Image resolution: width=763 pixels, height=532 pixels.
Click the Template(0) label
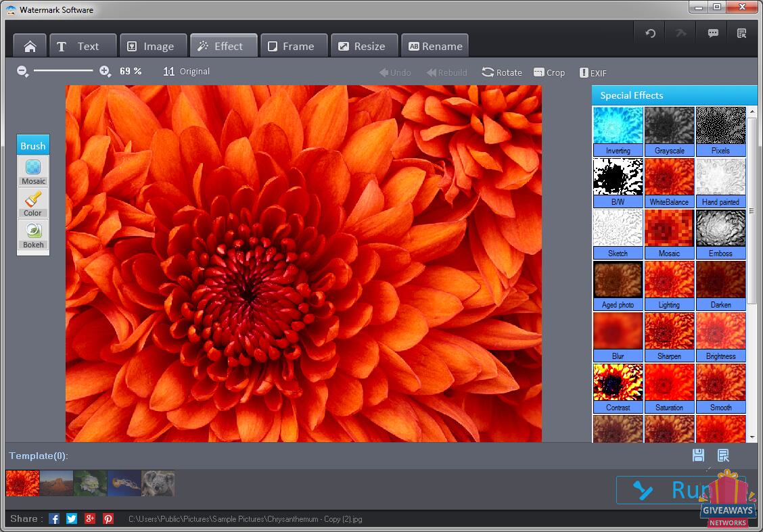[39, 456]
